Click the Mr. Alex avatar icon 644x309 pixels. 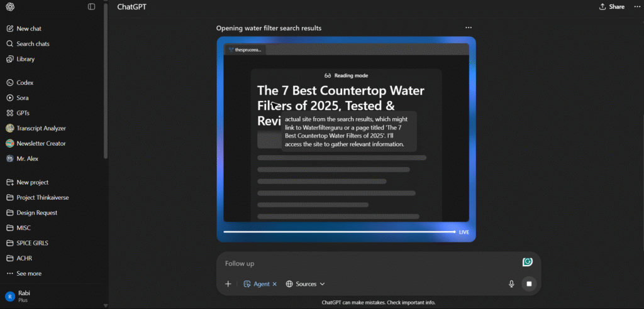10,159
